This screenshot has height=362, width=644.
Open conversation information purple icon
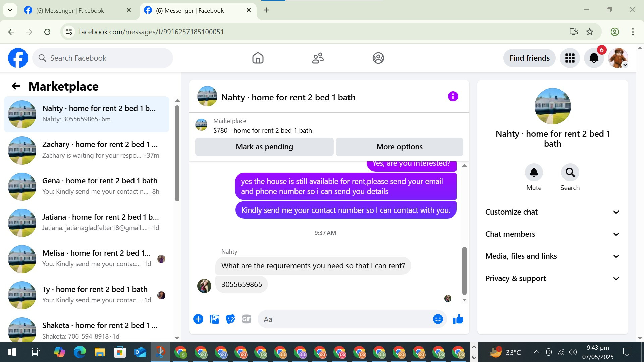pos(453,97)
